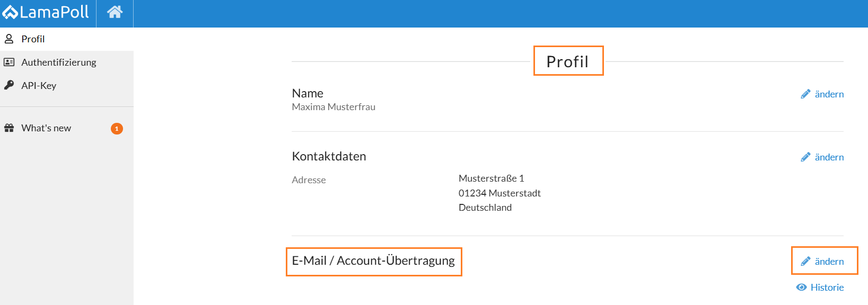Image resolution: width=868 pixels, height=305 pixels.
Task: Open the Historie link
Action: point(827,288)
